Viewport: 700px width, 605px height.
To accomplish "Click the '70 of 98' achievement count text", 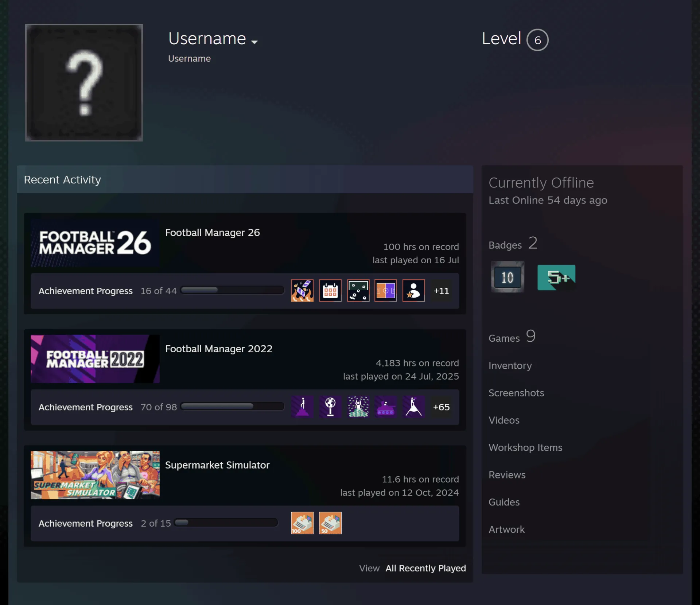I will point(159,407).
